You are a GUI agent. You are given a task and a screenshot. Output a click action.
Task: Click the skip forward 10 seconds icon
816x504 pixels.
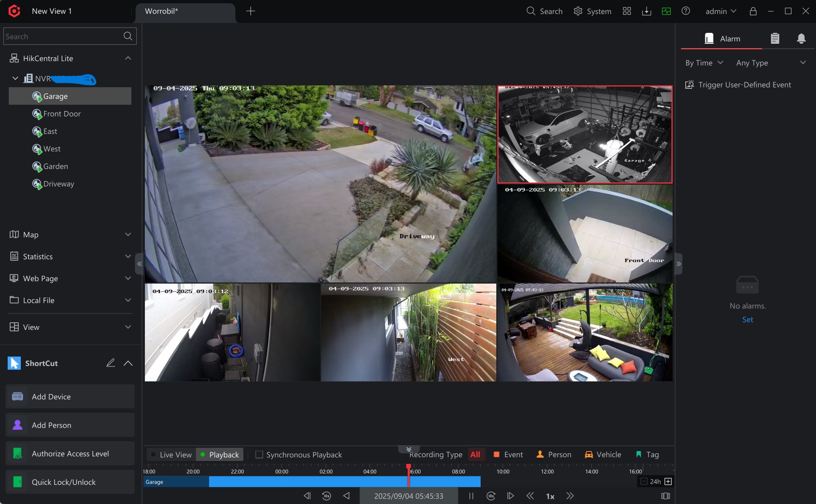(491, 496)
